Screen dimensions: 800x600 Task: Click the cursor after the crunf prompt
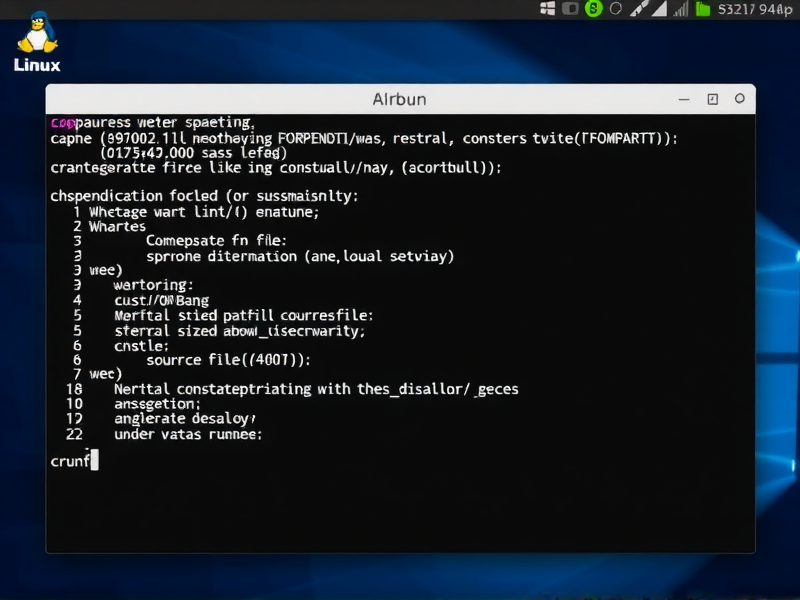(94, 460)
